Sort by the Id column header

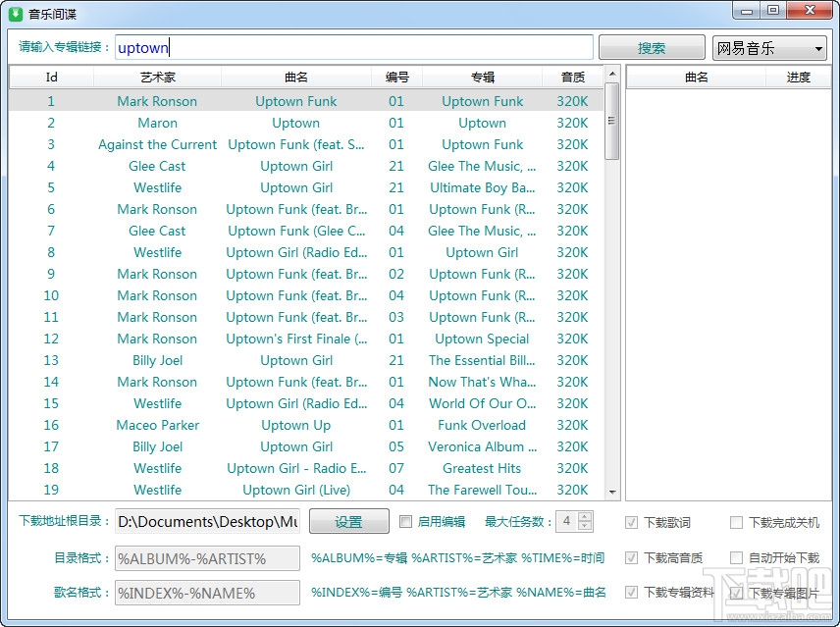pos(51,78)
